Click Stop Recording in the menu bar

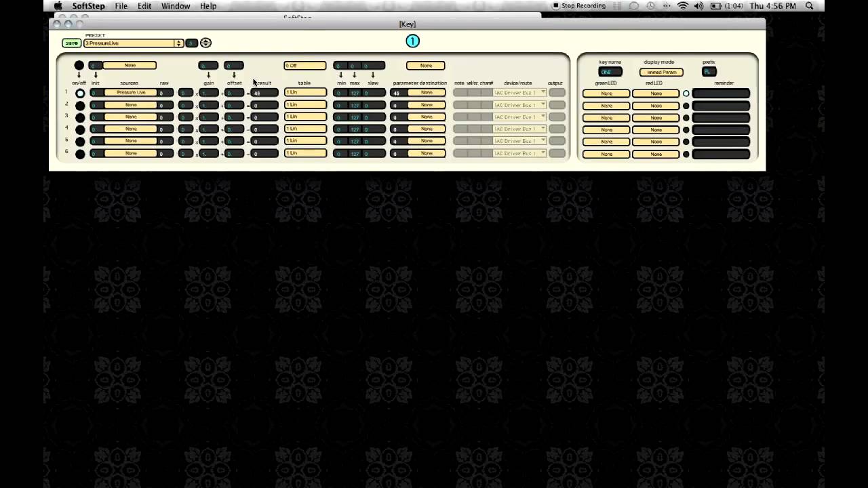click(579, 6)
